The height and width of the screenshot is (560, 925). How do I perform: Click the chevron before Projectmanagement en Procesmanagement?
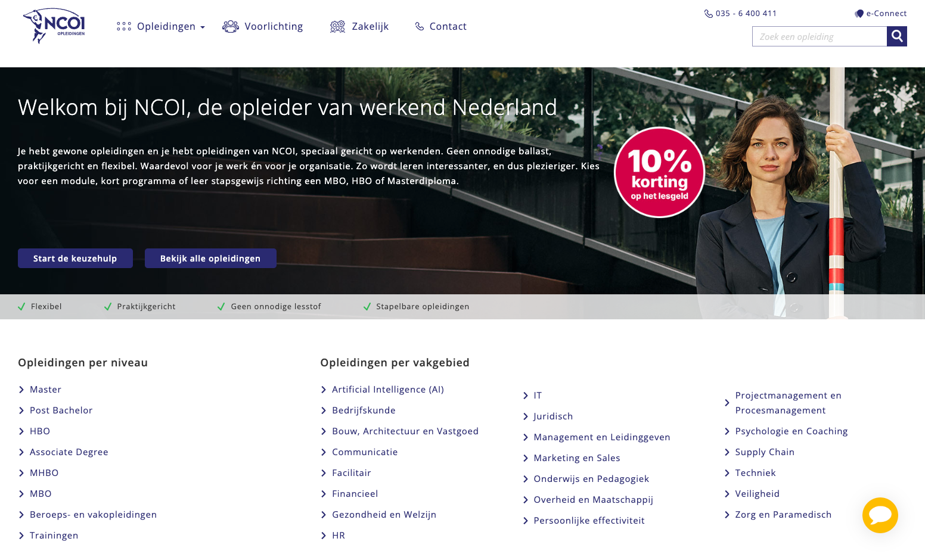[x=727, y=403]
